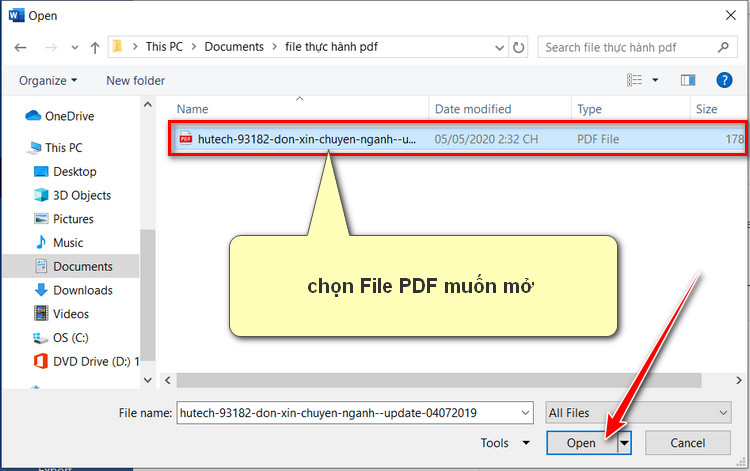The width and height of the screenshot is (750, 471).
Task: Open Music in the sidebar
Action: [67, 243]
